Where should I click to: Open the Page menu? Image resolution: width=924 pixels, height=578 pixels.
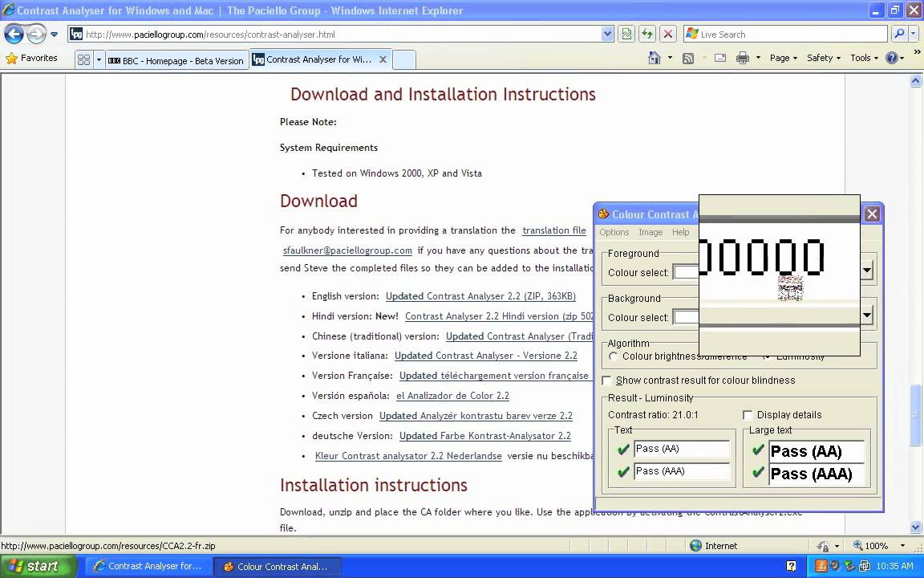point(783,58)
